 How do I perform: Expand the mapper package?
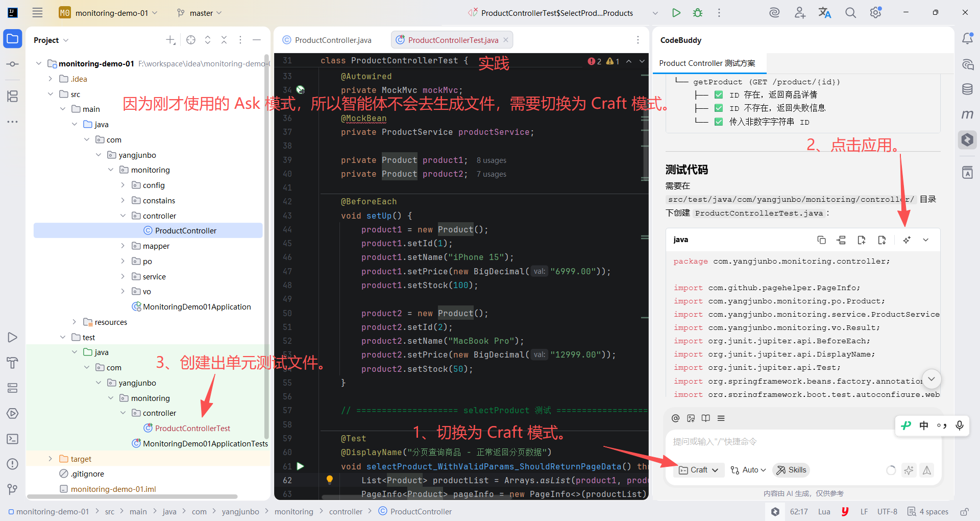[x=122, y=246]
